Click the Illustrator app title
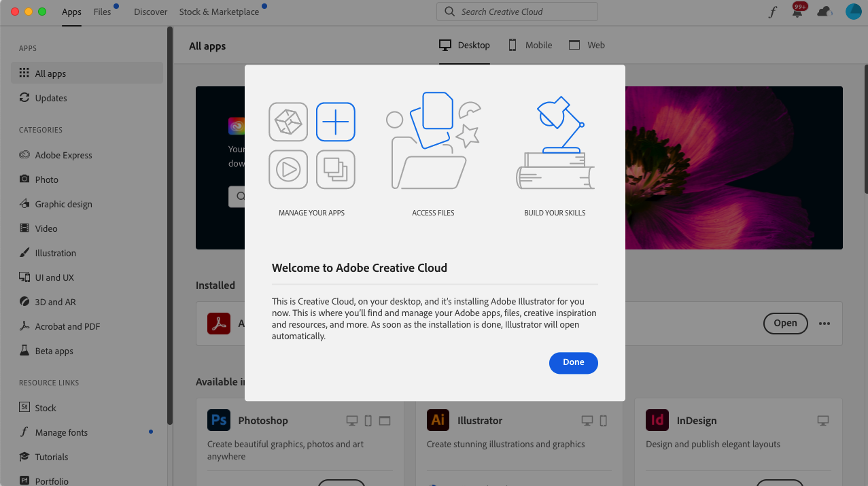The width and height of the screenshot is (868, 486). pos(480,421)
